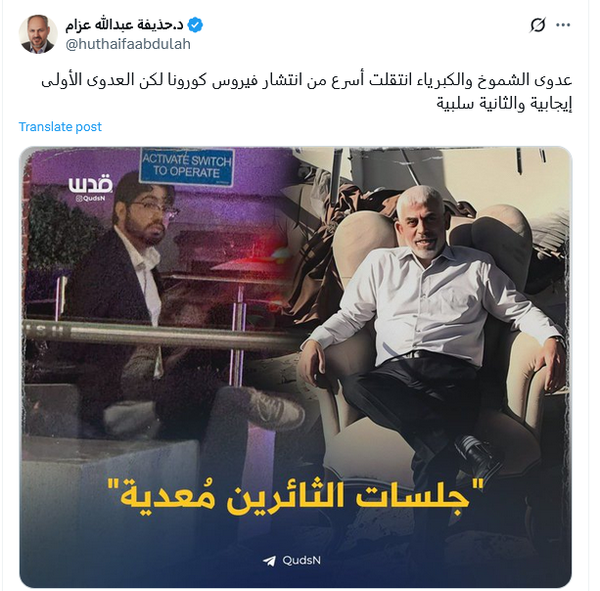Click the gray sneaker in left photo
This screenshot has height=591, width=600.
[x=268, y=407]
